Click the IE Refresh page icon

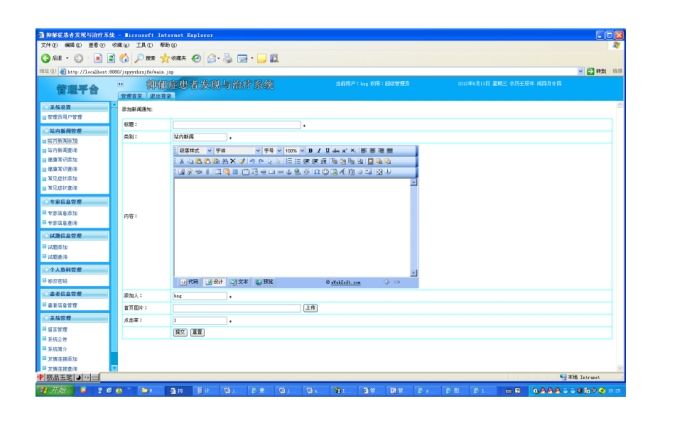click(111, 58)
